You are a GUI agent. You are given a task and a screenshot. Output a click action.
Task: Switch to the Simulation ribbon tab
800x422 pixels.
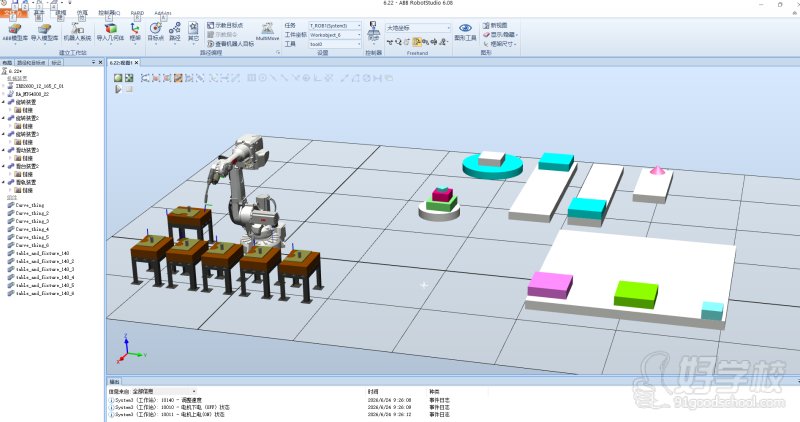(82, 13)
